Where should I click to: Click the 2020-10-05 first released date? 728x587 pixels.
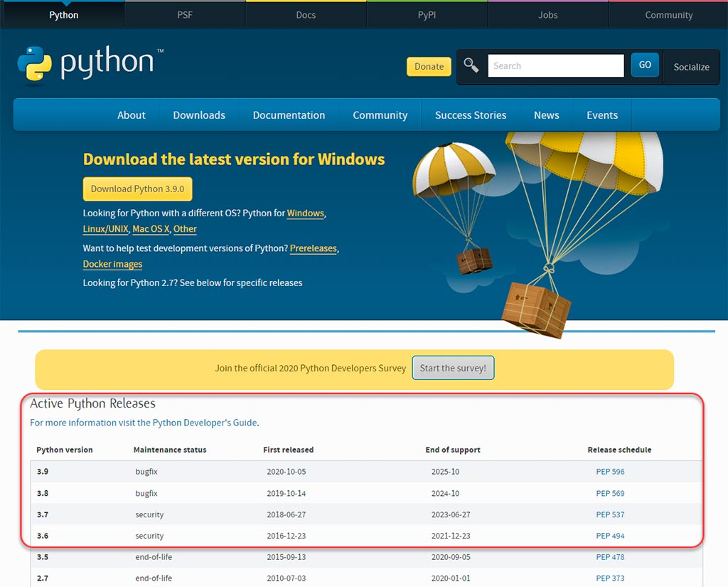tap(287, 471)
